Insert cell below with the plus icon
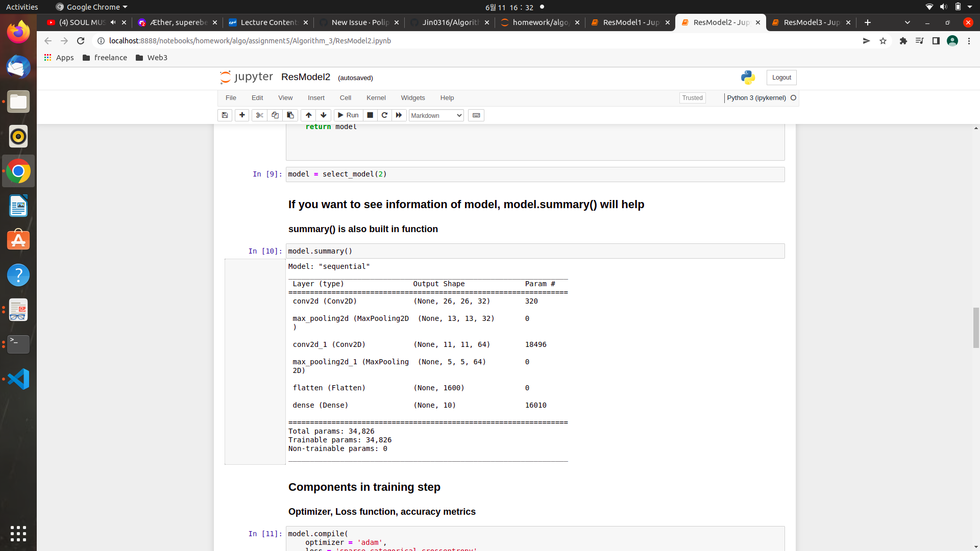Image resolution: width=980 pixels, height=551 pixels. (242, 115)
